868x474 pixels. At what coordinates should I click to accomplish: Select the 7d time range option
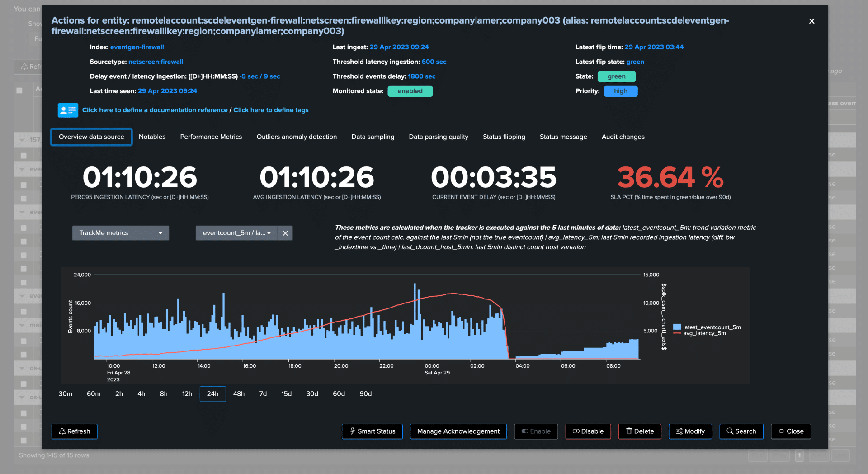click(263, 394)
